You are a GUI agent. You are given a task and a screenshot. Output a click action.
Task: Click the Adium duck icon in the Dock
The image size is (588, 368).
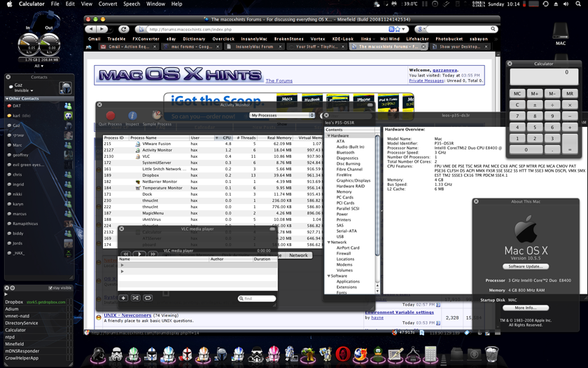coord(378,354)
